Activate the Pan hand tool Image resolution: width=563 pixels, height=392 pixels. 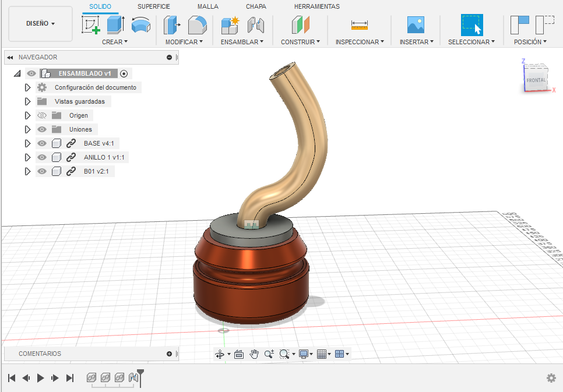tap(254, 354)
